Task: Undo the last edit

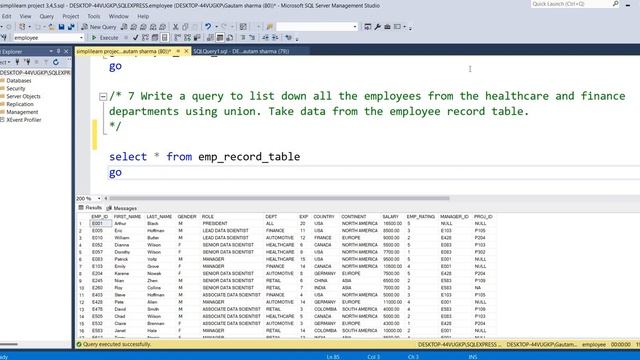Action: pyautogui.click(x=208, y=27)
